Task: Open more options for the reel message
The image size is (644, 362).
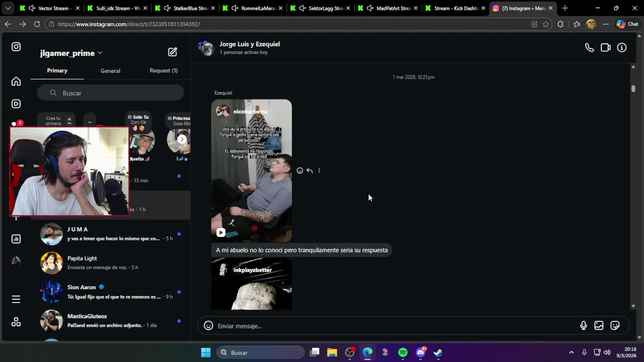Action: coord(319,170)
